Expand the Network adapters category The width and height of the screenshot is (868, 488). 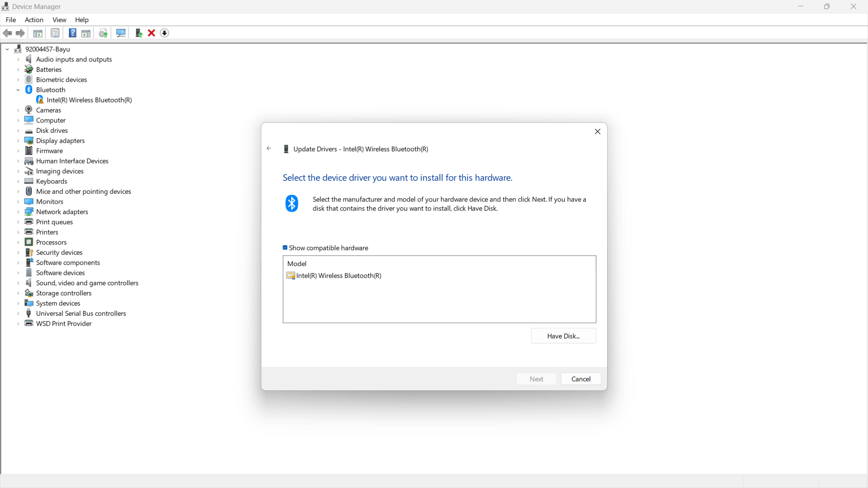point(18,212)
